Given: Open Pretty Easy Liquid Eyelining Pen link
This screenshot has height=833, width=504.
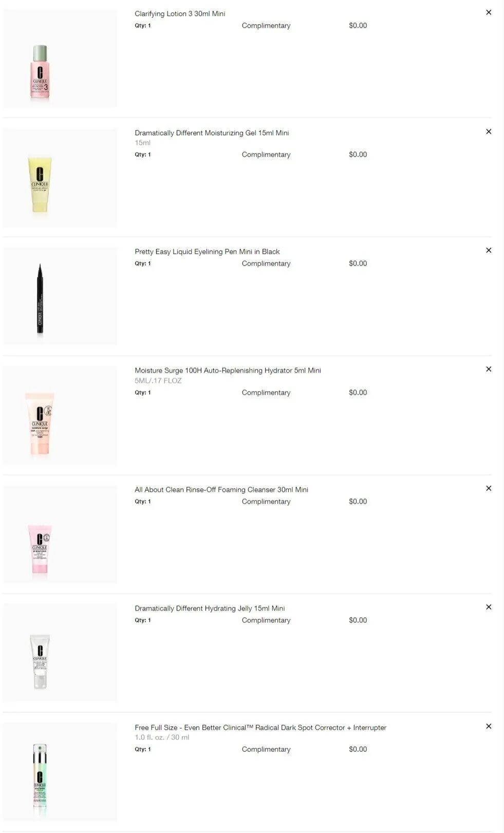Looking at the screenshot, I should 207,252.
